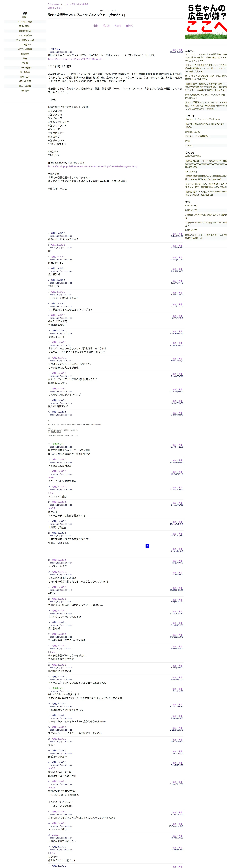227x868 pixels.
Task: Open 週刊少年漫画 board in sidebar
Action: coord(25,82)
